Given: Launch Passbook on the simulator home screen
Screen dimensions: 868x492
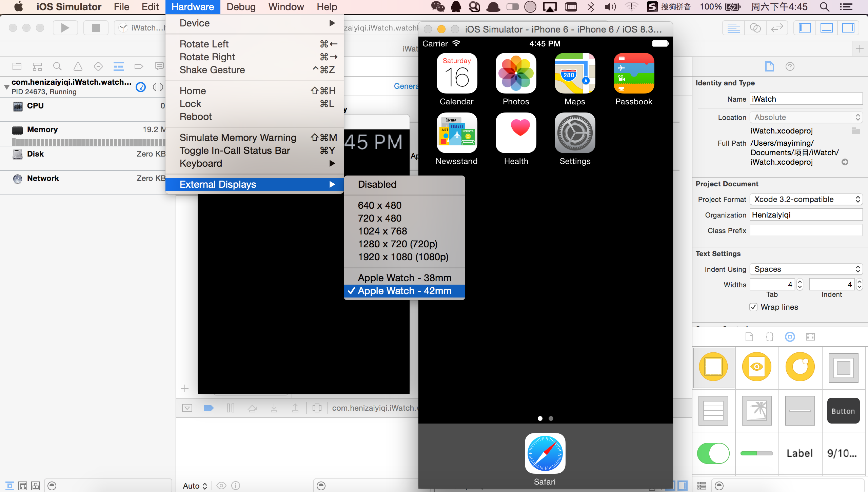Looking at the screenshot, I should (x=634, y=73).
